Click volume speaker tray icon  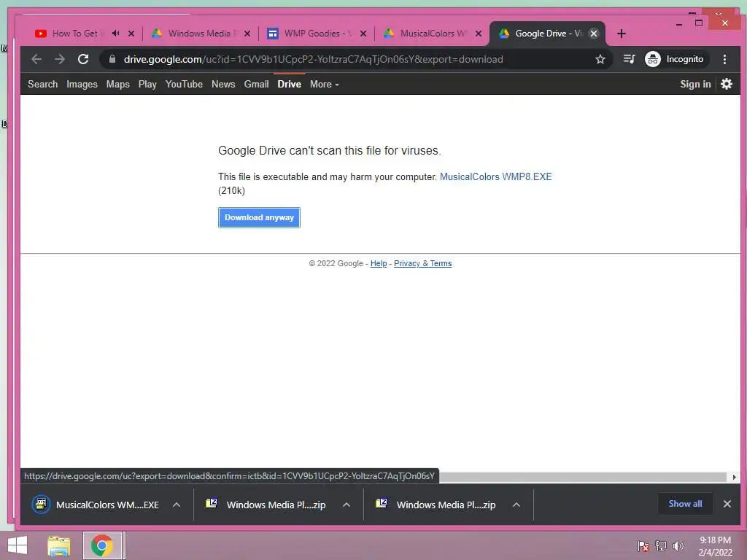678,546
